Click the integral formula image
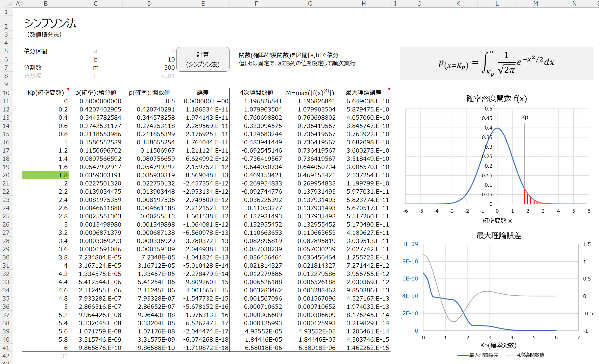 (x=496, y=63)
